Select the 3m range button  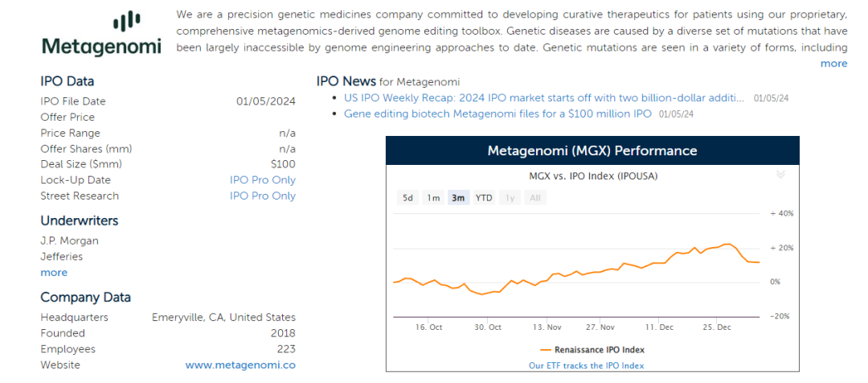[x=458, y=198]
